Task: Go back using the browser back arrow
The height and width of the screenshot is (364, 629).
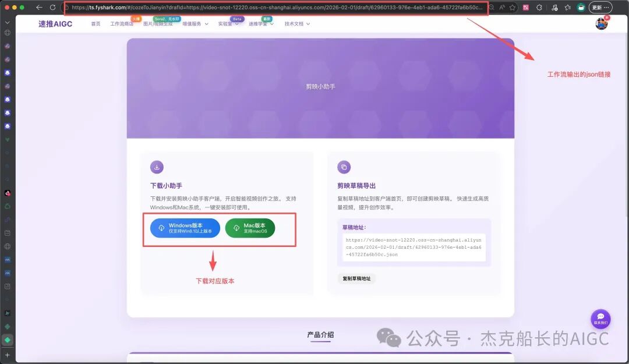Action: pos(39,7)
